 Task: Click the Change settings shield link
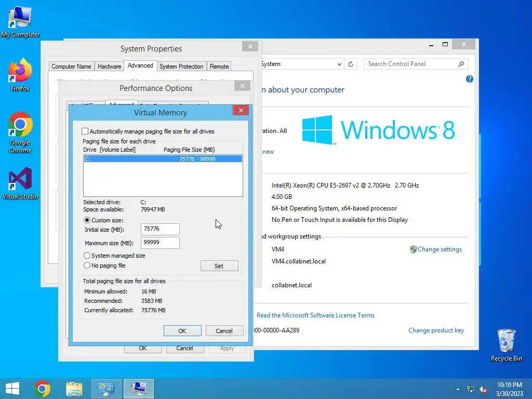[436, 249]
